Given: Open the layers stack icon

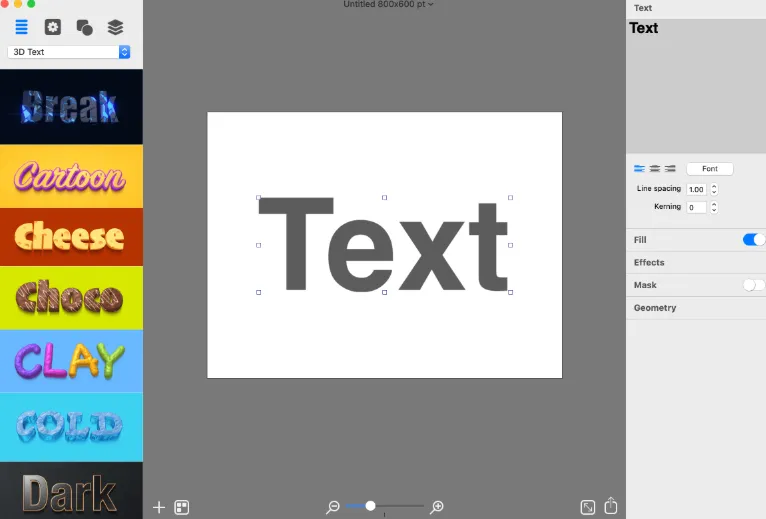Looking at the screenshot, I should (115, 27).
